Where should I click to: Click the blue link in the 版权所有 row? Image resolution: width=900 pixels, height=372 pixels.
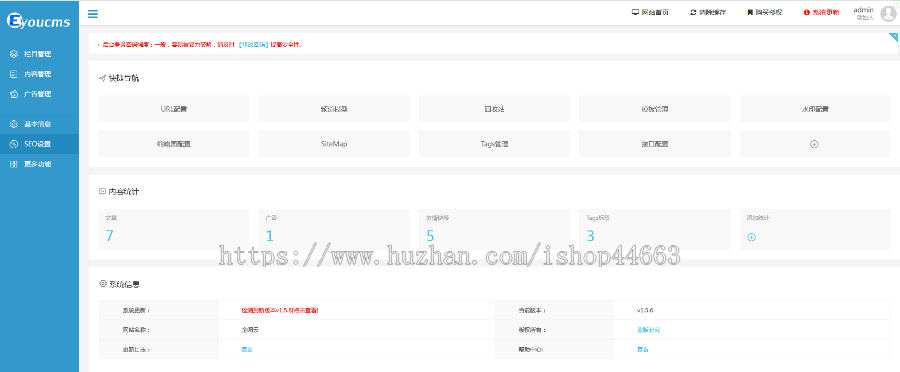(x=649, y=330)
